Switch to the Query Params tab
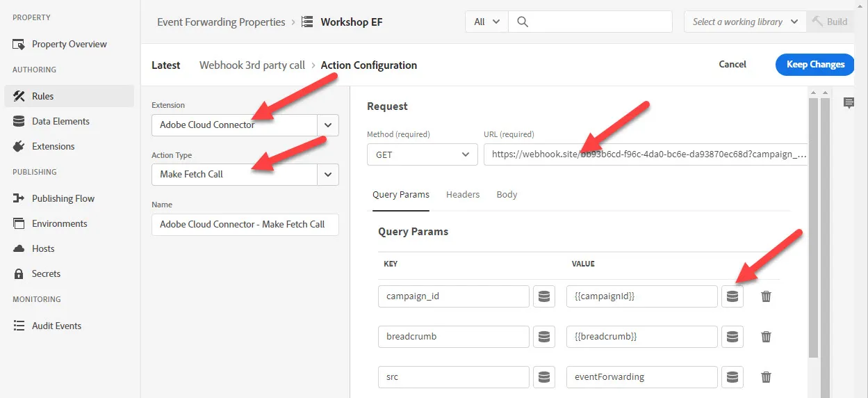 pos(401,195)
